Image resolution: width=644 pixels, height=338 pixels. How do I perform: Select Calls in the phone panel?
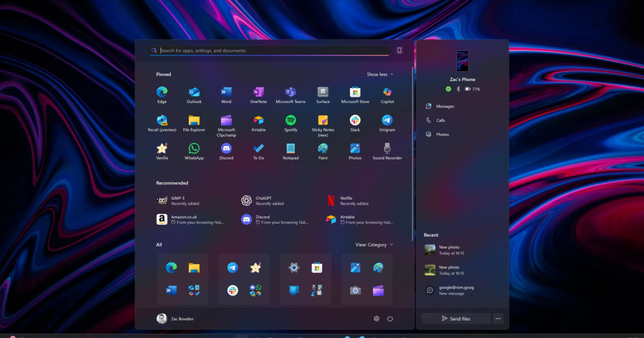pyautogui.click(x=440, y=121)
